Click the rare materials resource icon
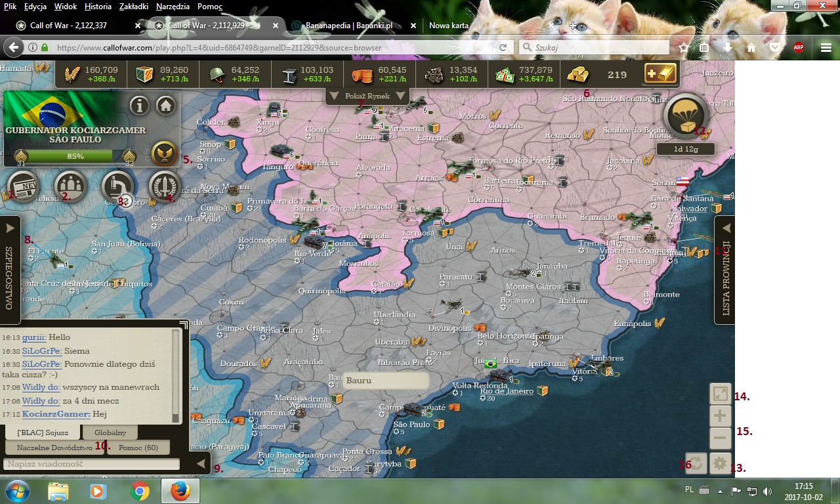The image size is (840, 504). point(434,75)
